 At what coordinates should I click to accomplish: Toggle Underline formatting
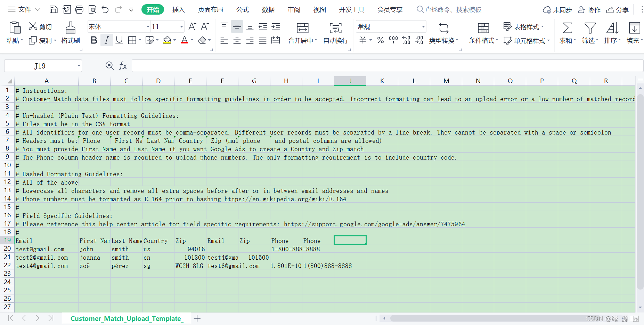pyautogui.click(x=119, y=40)
